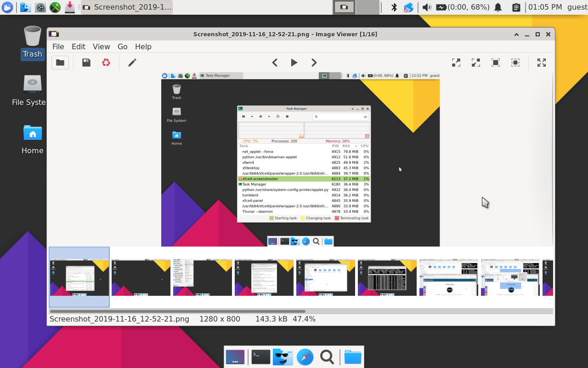This screenshot has height=368, width=588.
Task: Open the Help menu
Action: click(x=143, y=46)
